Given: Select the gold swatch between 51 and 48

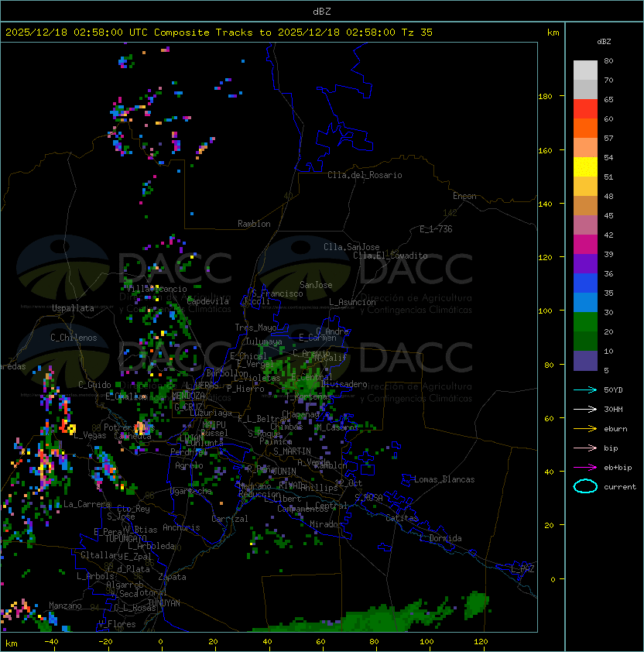Looking at the screenshot, I should (x=585, y=187).
